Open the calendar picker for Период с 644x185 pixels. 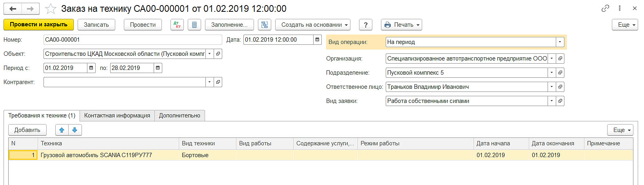[91, 68]
